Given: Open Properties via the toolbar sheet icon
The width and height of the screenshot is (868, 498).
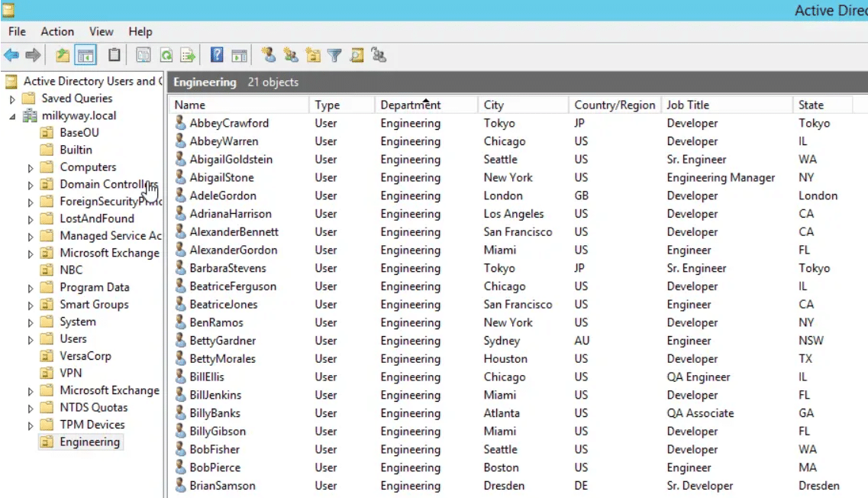Looking at the screenshot, I should point(144,55).
